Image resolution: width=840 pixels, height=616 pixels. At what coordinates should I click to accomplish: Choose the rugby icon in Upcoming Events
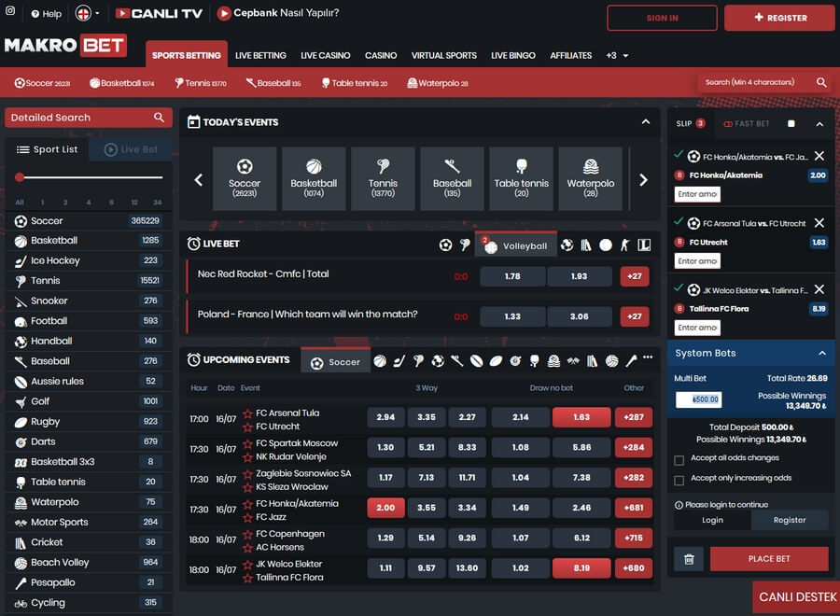pos(497,361)
